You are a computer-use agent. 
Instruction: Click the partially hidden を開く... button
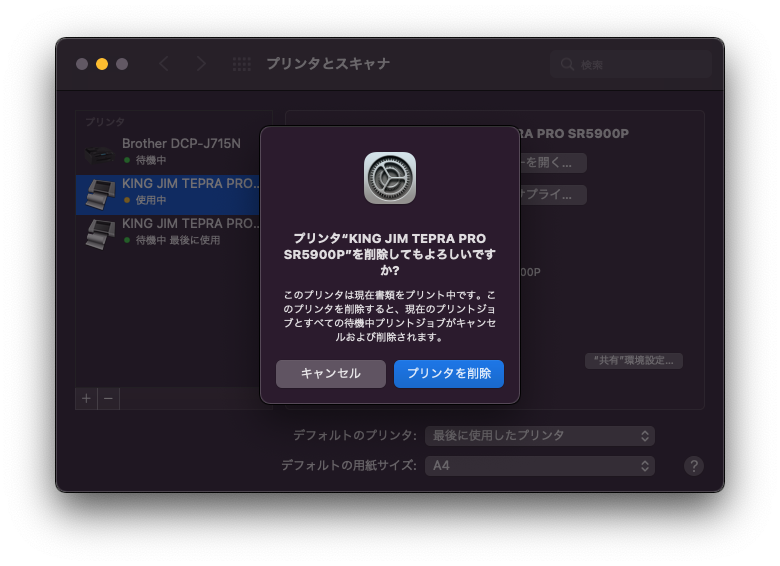(553, 163)
